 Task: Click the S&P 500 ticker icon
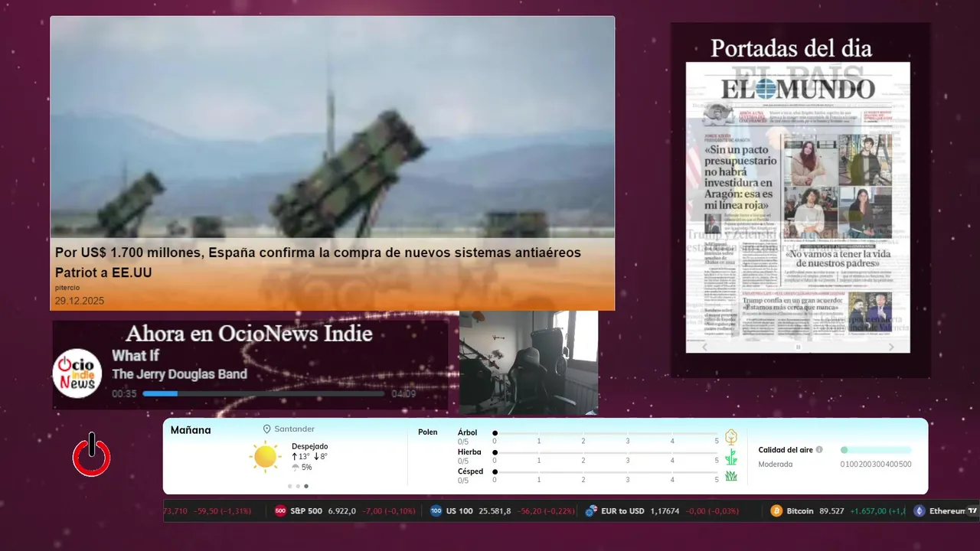coord(280,511)
